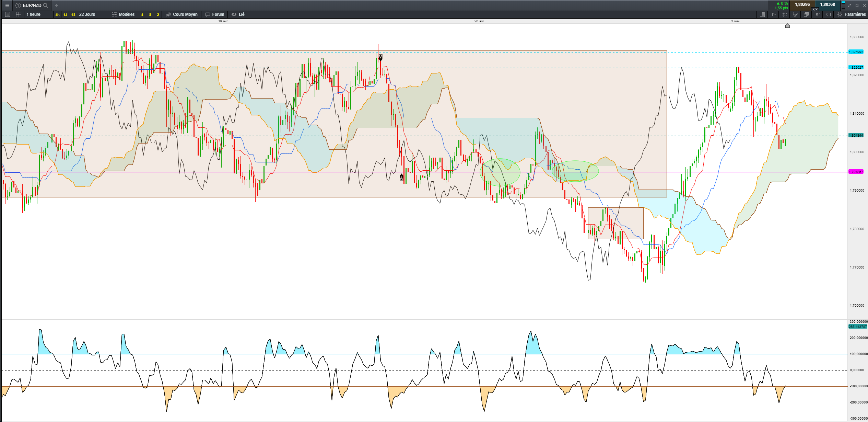Select the 1S timeframe shortcut
The width and height of the screenshot is (868, 422).
coord(73,14)
